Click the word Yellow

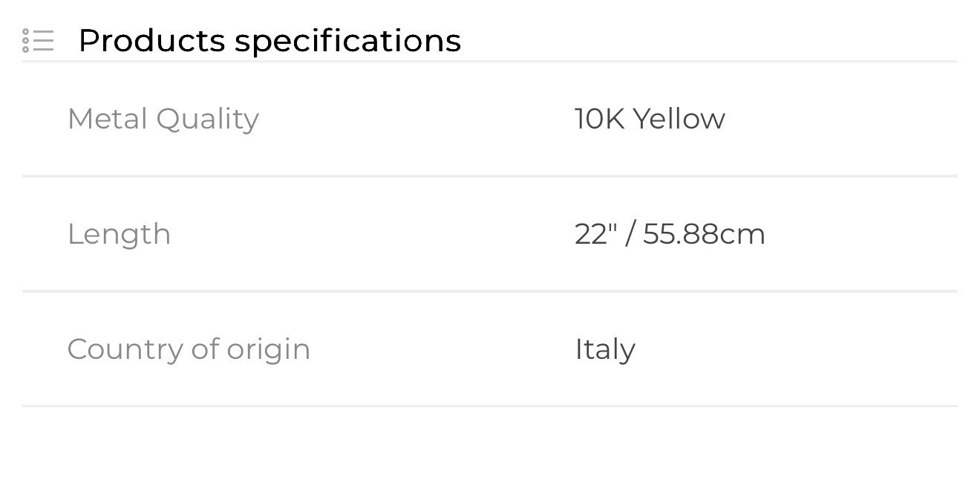coord(679,119)
